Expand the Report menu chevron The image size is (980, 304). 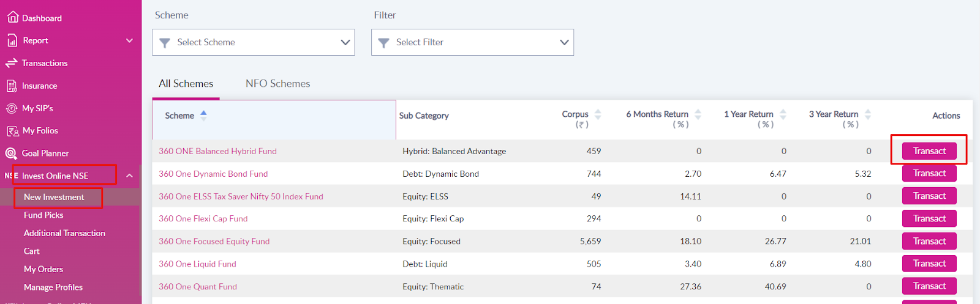point(129,40)
